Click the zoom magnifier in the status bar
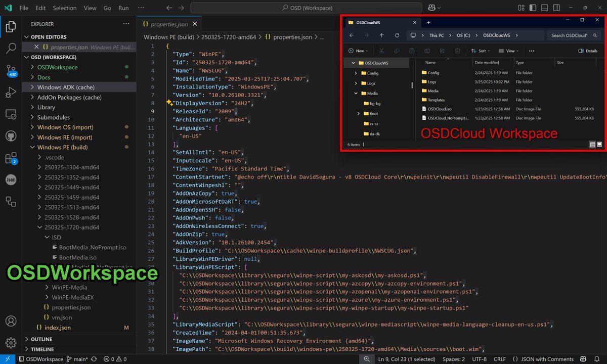Image resolution: width=607 pixels, height=364 pixels. click(x=366, y=359)
